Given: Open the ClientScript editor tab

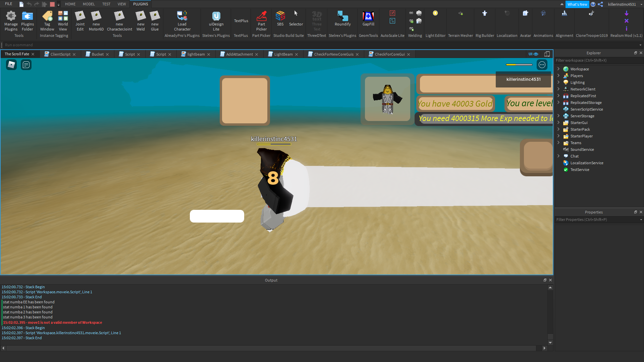Looking at the screenshot, I should pos(60,54).
